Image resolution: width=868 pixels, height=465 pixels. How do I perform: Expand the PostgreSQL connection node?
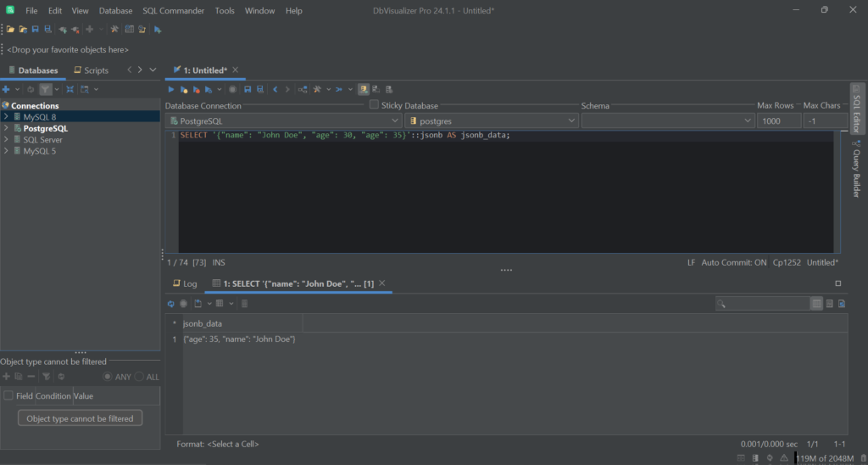pyautogui.click(x=6, y=128)
